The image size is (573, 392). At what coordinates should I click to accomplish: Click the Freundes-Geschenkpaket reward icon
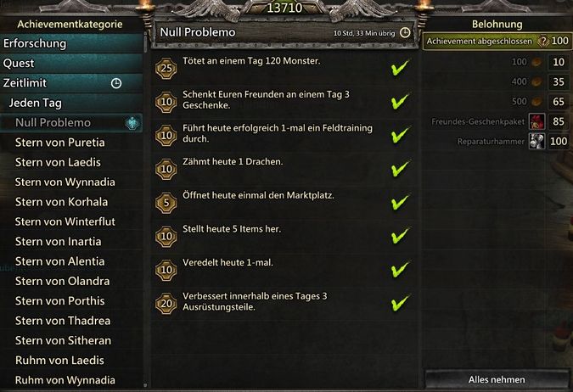pos(536,121)
